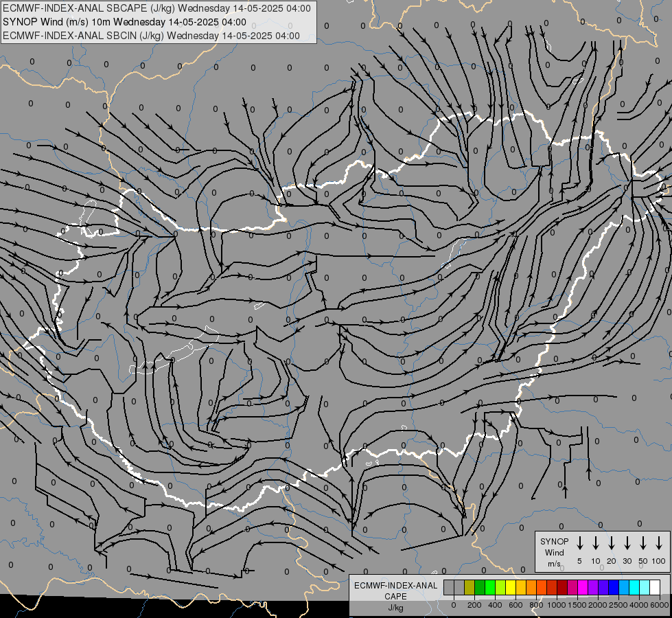Select the deep blue CAPE swatch before 2500
The width and height of the screenshot is (672, 618).
614,588
